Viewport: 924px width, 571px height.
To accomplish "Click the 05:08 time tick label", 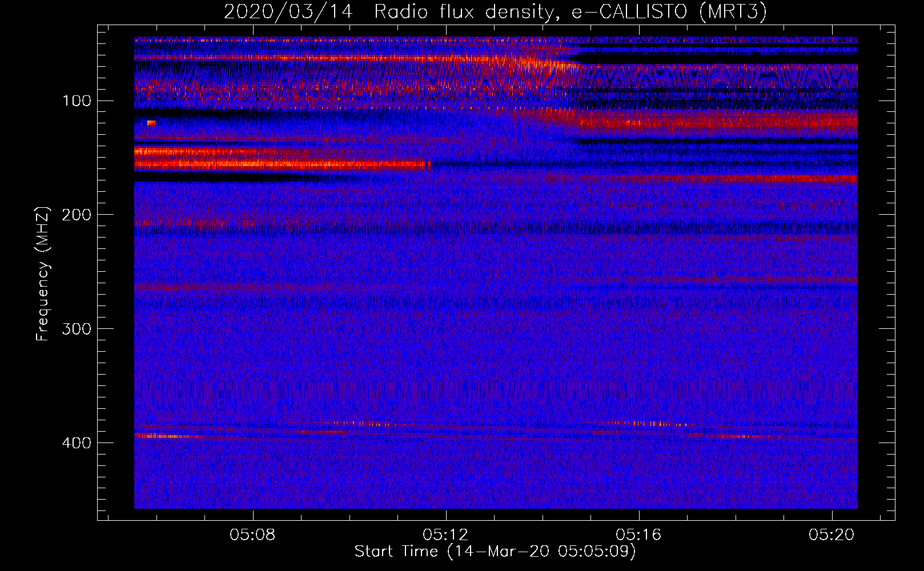I will point(252,534).
